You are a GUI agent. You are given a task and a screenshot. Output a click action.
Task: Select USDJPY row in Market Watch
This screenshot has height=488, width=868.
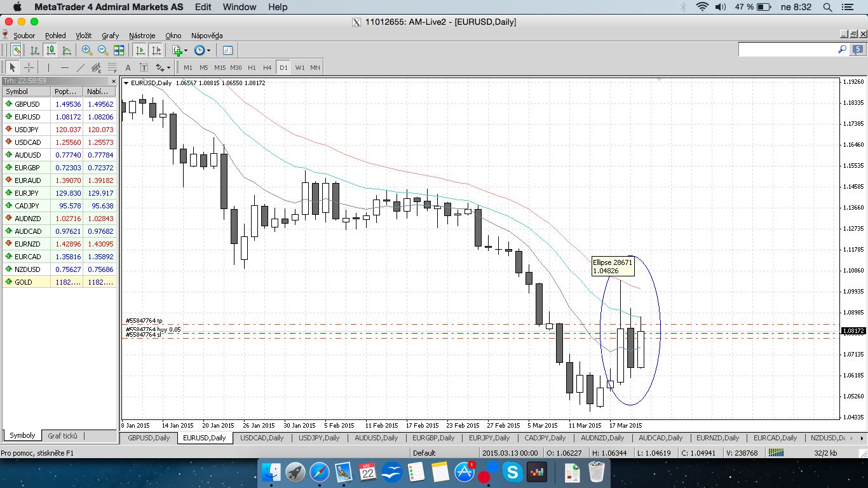[x=60, y=130]
